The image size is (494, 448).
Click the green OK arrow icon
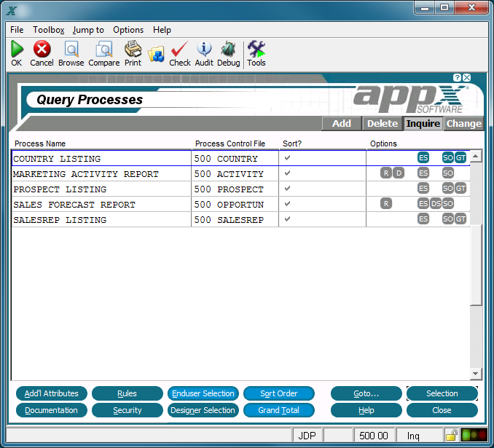17,49
